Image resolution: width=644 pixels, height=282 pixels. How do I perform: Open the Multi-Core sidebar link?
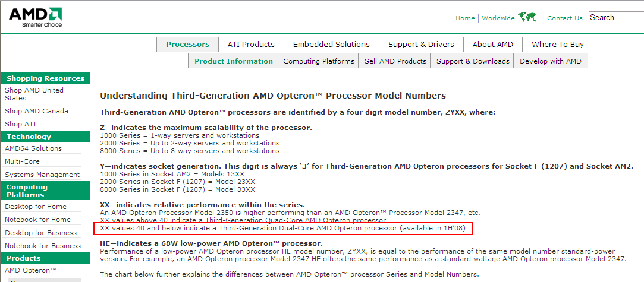[22, 161]
